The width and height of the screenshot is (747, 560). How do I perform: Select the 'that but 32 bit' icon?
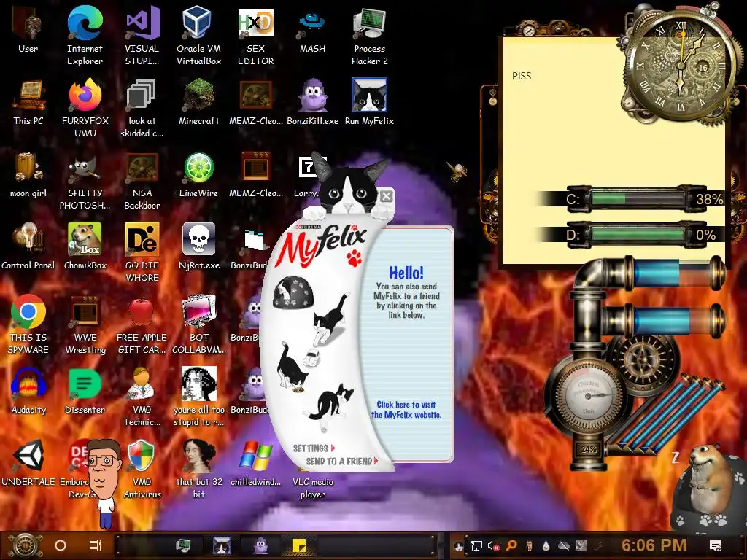click(x=198, y=456)
